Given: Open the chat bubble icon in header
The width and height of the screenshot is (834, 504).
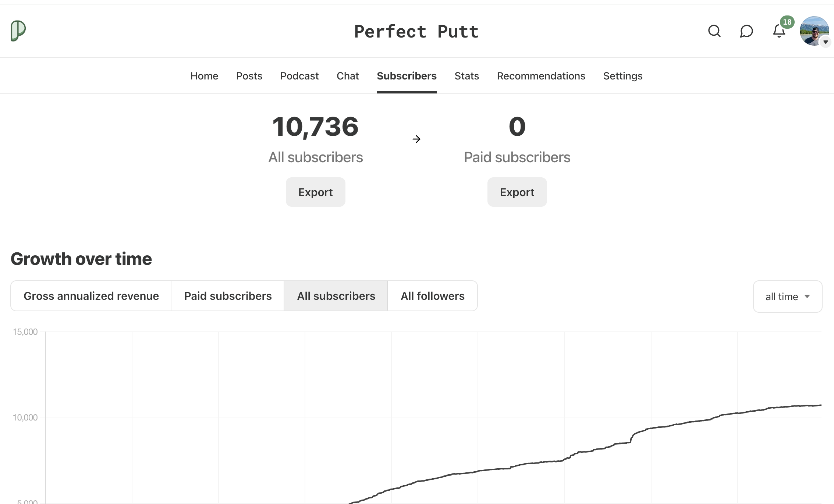Looking at the screenshot, I should point(746,31).
